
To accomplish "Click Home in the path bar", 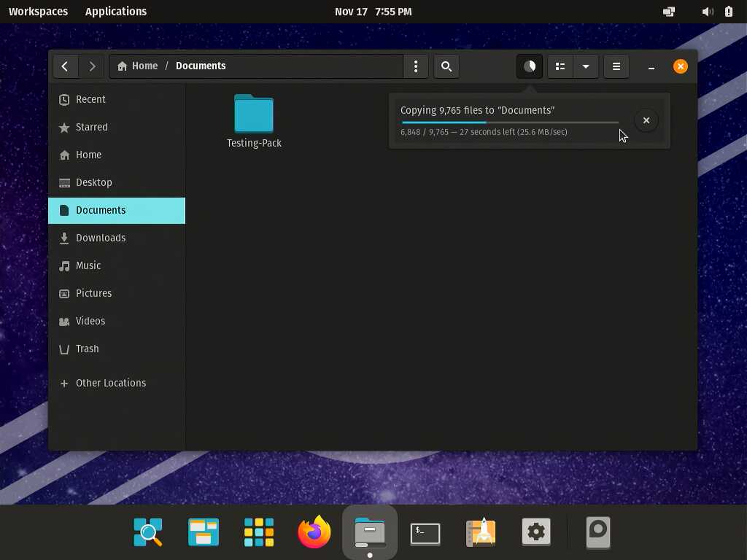I will [138, 66].
